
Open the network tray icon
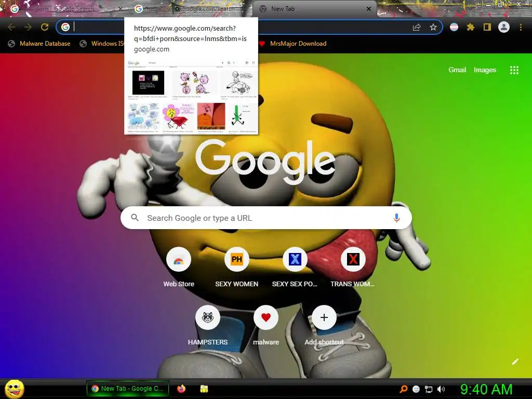(429, 389)
